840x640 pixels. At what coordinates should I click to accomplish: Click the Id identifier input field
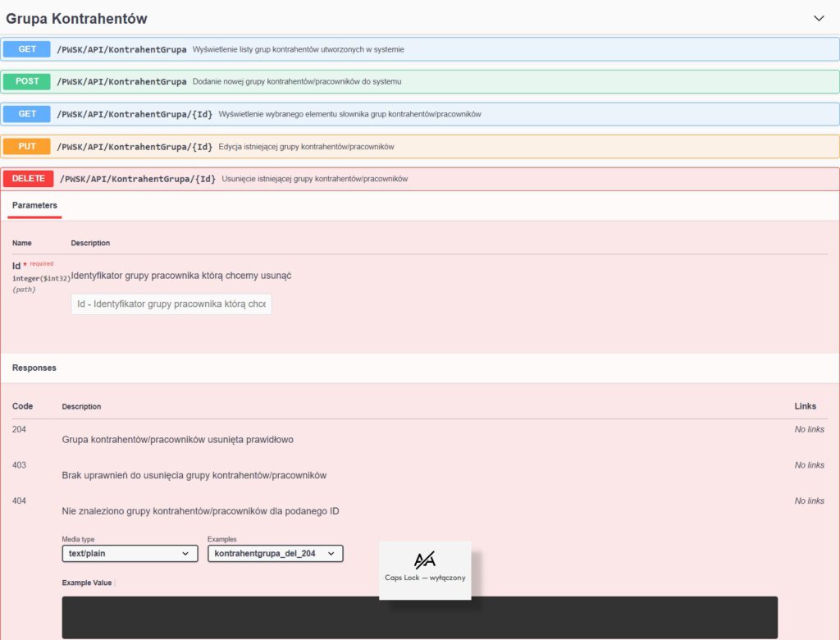pyautogui.click(x=171, y=304)
